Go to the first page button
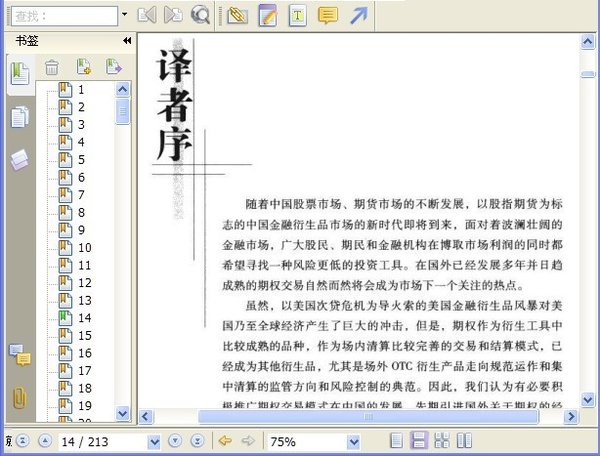Image resolution: width=600 pixels, height=456 pixels. (23, 441)
